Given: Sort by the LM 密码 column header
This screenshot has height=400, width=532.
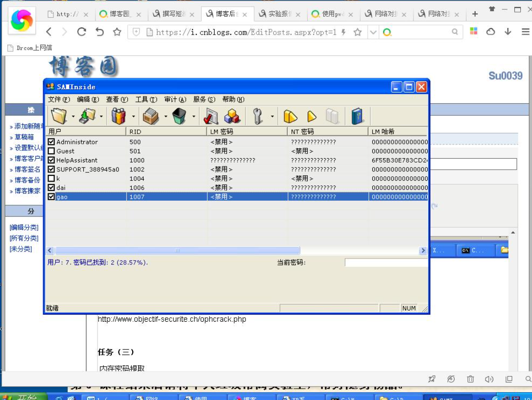Looking at the screenshot, I should click(247, 132).
